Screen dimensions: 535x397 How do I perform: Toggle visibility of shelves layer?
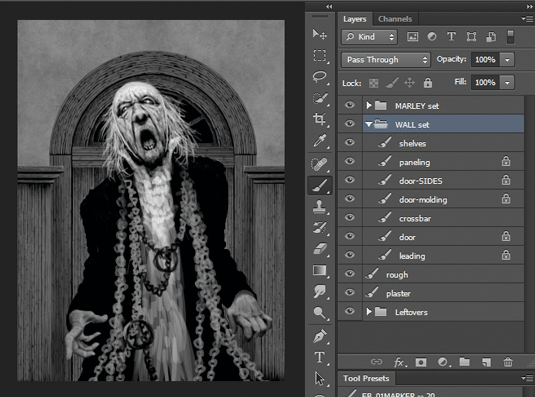tap(349, 142)
